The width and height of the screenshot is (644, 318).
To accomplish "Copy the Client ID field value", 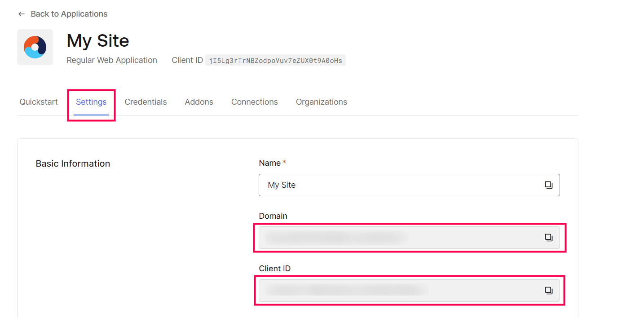I will (548, 291).
